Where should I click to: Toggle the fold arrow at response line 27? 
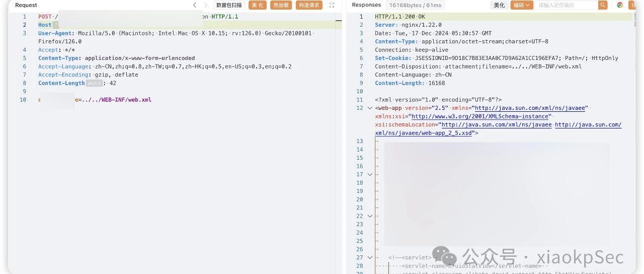pyautogui.click(x=370, y=257)
